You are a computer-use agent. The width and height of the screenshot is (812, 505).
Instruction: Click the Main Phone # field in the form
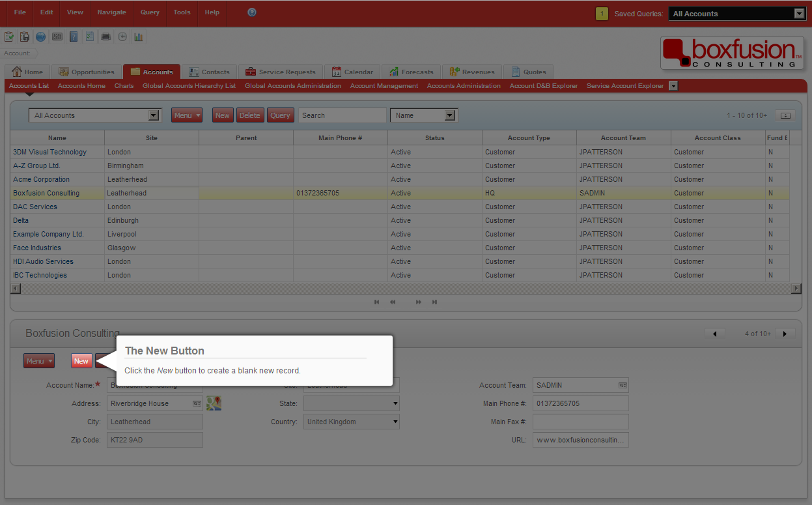[x=581, y=404]
